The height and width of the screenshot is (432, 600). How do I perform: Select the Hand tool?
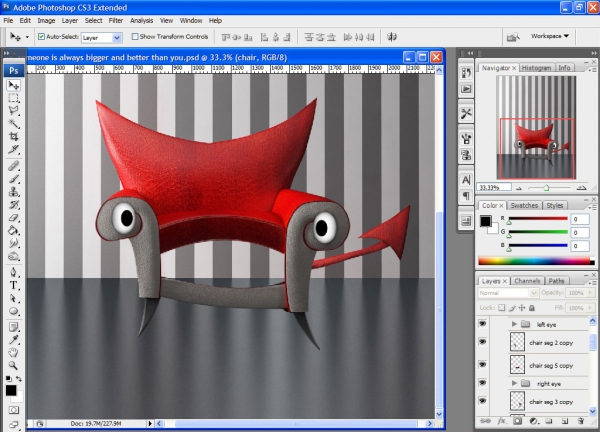coord(14,352)
